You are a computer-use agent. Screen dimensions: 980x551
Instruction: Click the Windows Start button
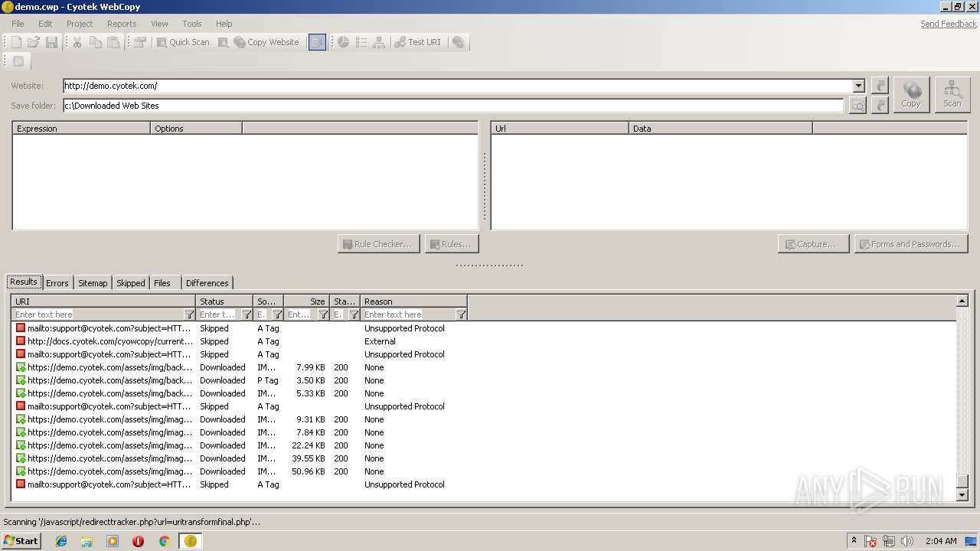[21, 540]
